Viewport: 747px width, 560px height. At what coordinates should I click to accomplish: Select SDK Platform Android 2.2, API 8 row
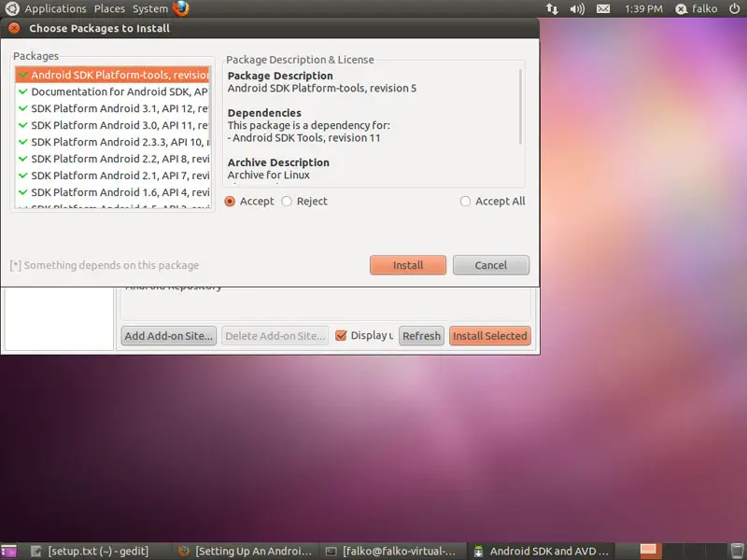point(112,159)
